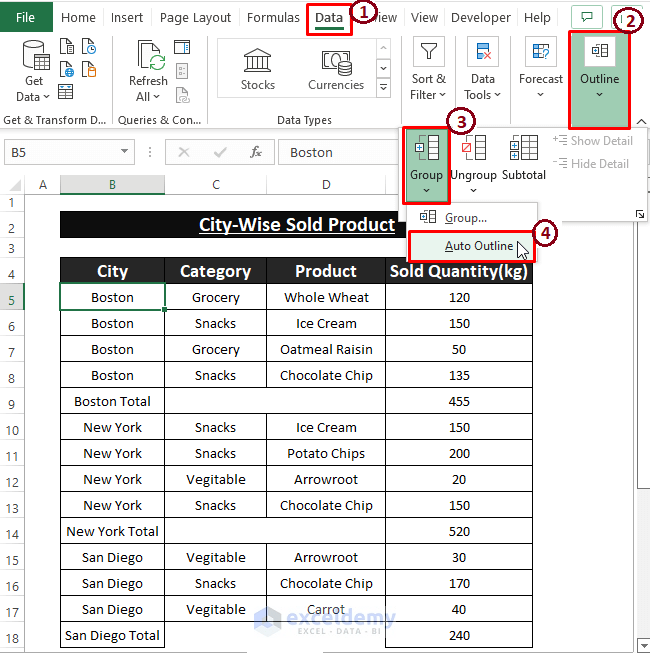The image size is (650, 653).
Task: Choose Auto Outline from the menu
Action: [x=472, y=246]
